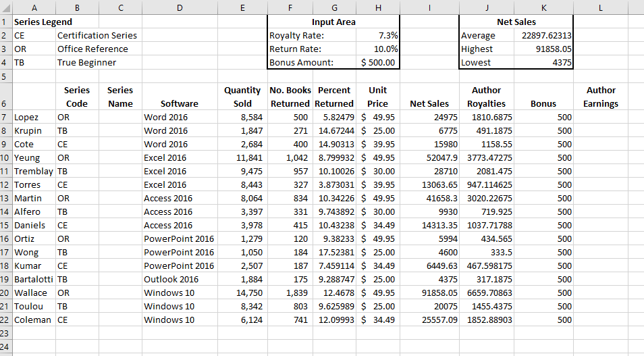
Task: Click the column K header
Action: click(543, 7)
